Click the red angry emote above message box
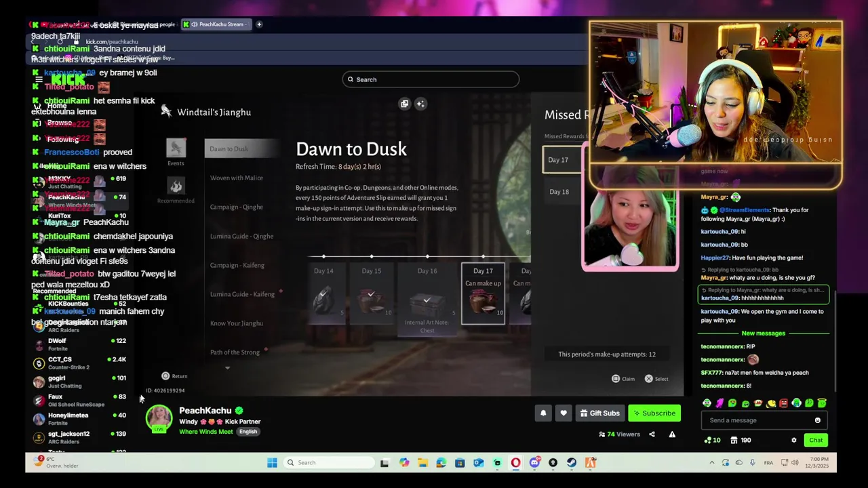Image resolution: width=868 pixels, height=488 pixels. (x=784, y=404)
